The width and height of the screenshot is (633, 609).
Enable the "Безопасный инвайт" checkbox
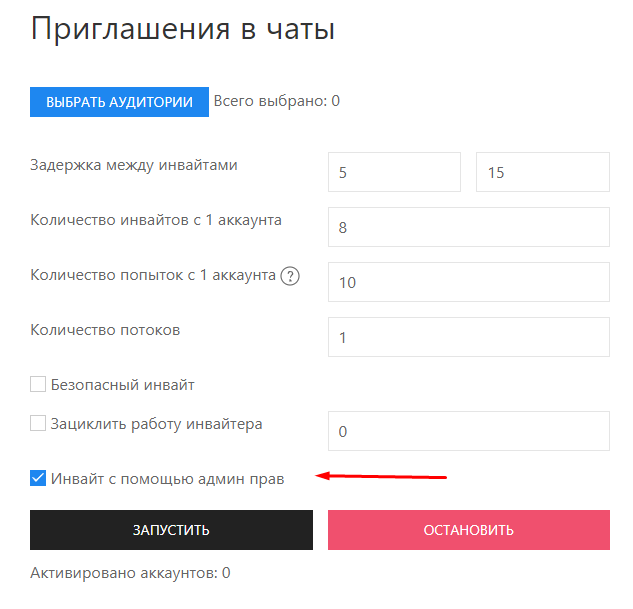point(39,384)
